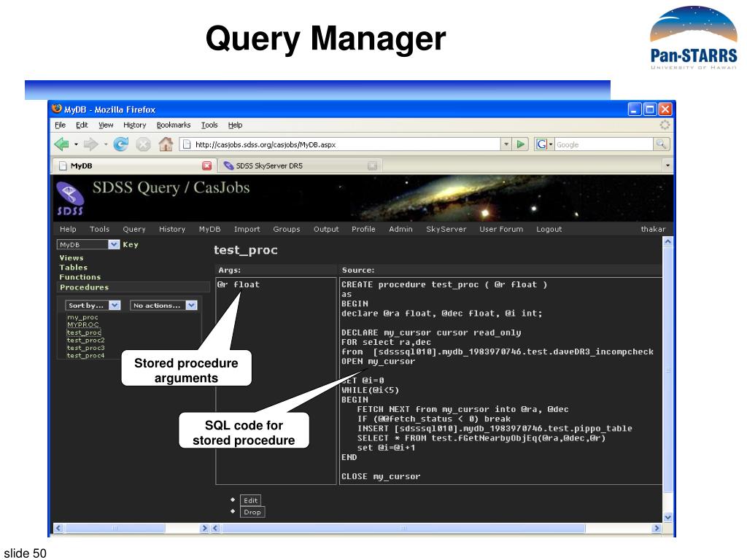
Task: Open the Groups page
Action: click(286, 229)
